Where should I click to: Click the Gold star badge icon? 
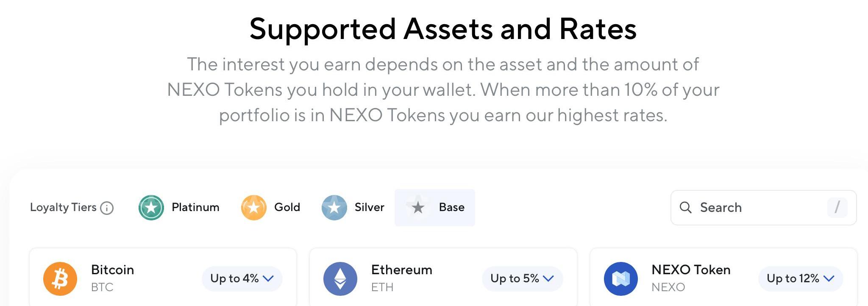pyautogui.click(x=253, y=208)
